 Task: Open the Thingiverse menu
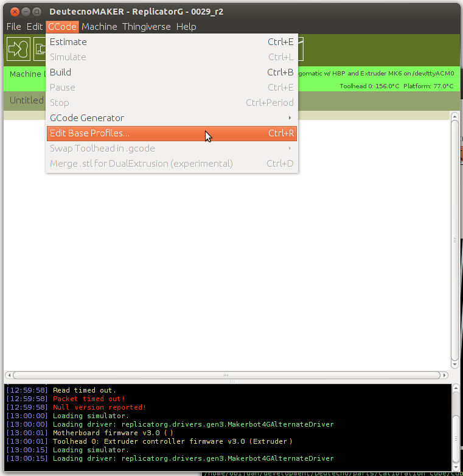[147, 27]
